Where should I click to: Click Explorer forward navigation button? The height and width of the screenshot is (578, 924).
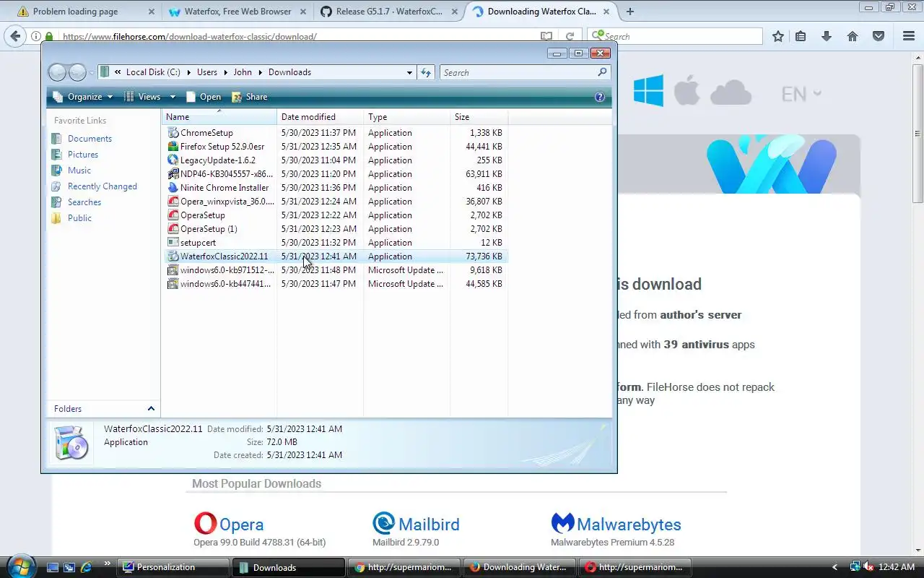tap(77, 72)
